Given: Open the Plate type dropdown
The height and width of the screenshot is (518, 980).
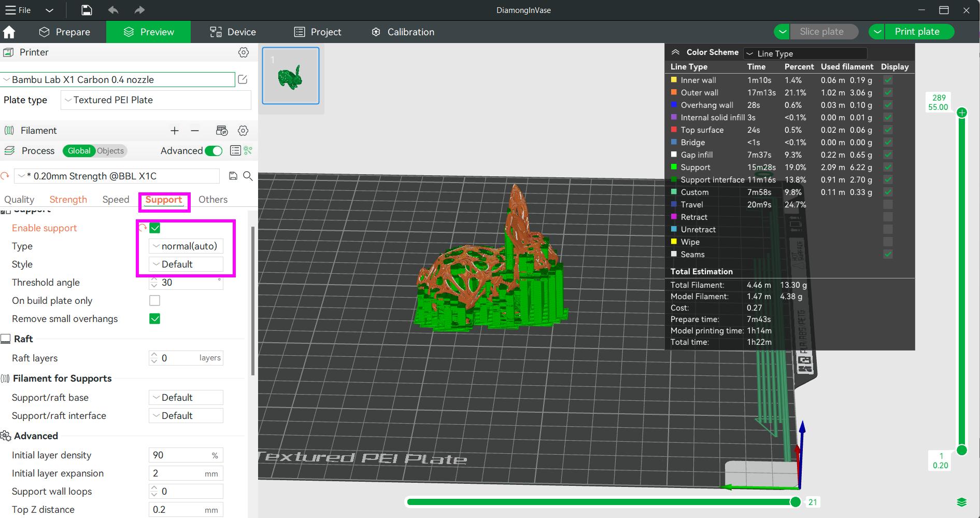Looking at the screenshot, I should (156, 100).
